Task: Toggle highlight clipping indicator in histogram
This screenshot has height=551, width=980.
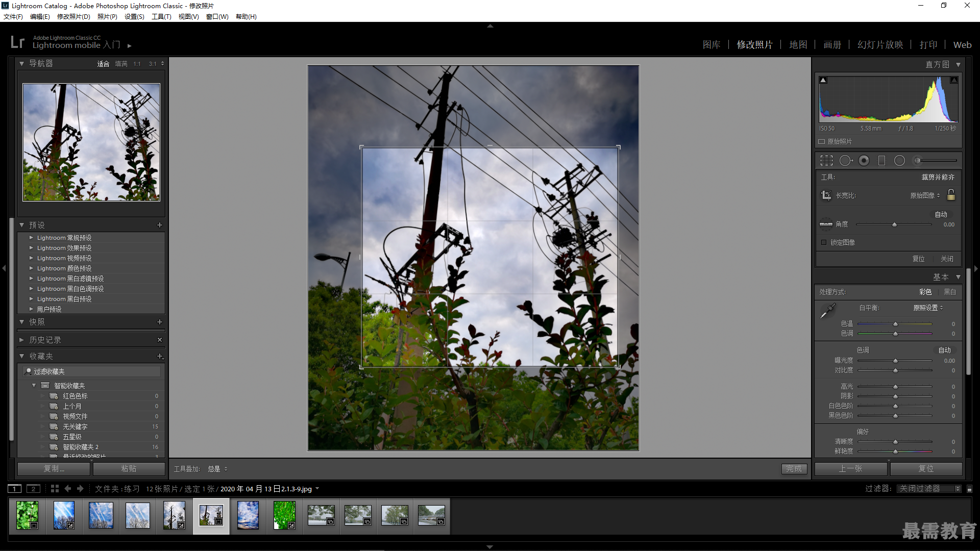Action: (x=953, y=80)
